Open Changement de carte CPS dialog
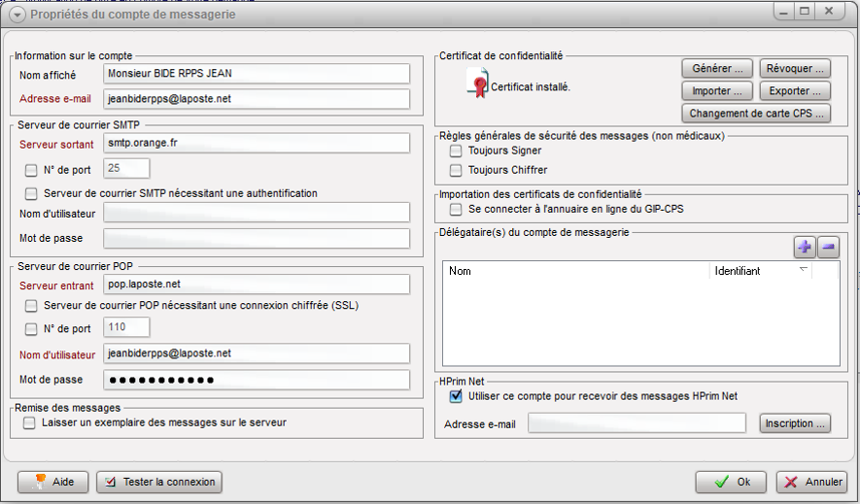 (x=756, y=113)
